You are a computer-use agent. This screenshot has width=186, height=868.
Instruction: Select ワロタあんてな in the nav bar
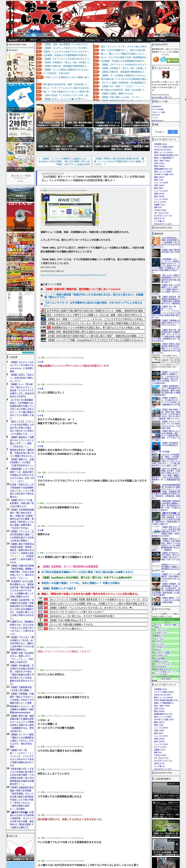click(x=92, y=40)
